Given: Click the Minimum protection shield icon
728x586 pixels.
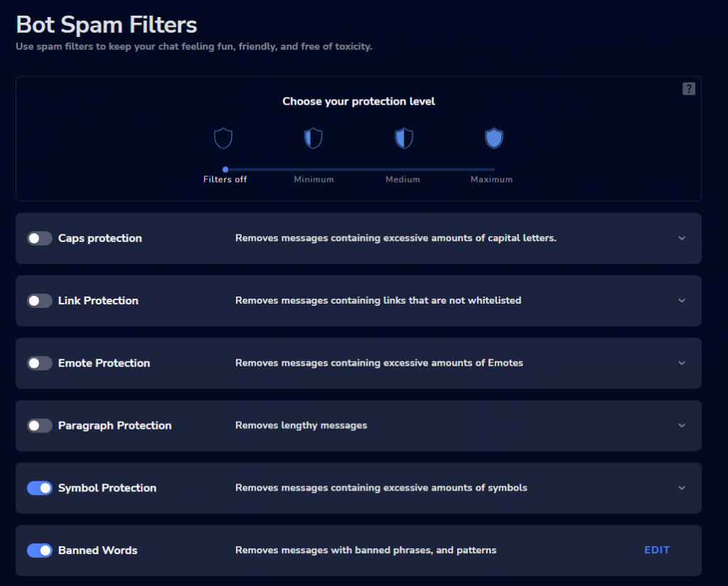Looking at the screenshot, I should 314,139.
